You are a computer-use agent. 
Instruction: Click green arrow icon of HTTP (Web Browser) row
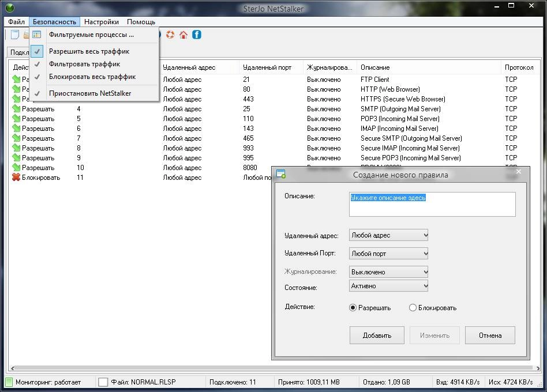click(16, 89)
